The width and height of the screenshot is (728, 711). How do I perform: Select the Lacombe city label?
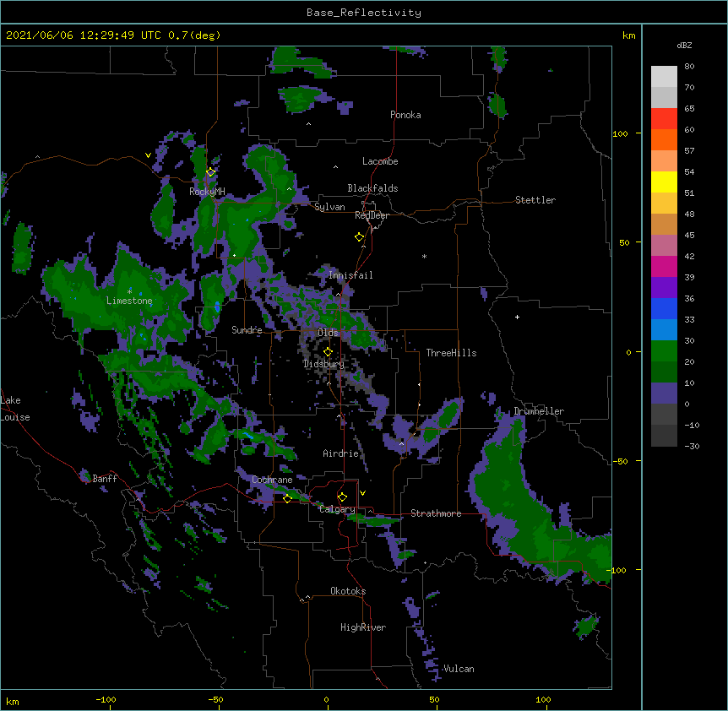pos(380,161)
